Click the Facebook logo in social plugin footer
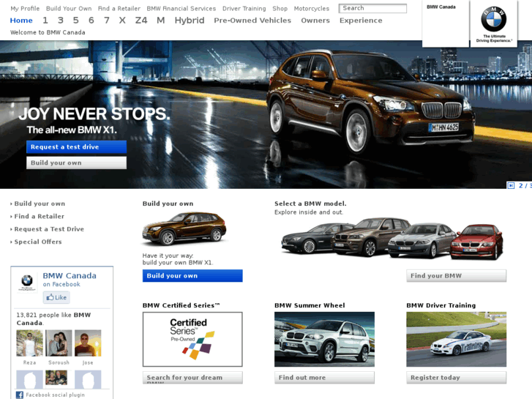Image resolution: width=532 pixels, height=399 pixels. click(20, 395)
